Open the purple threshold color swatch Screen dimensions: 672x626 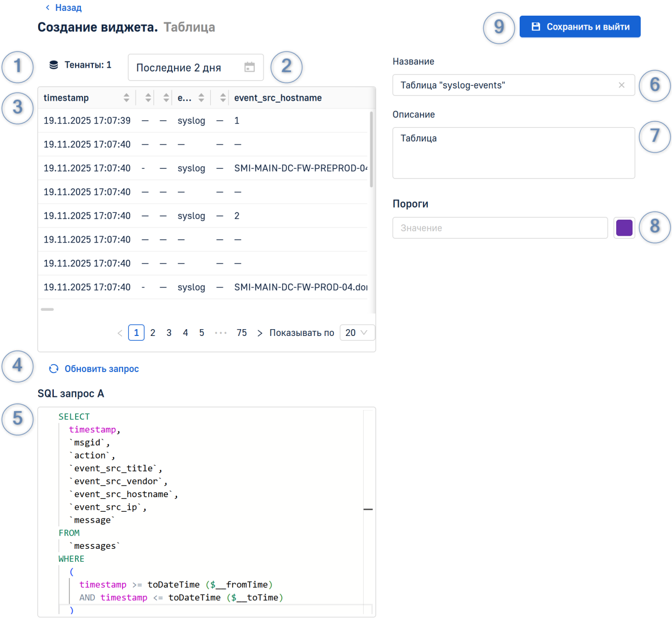pos(624,228)
